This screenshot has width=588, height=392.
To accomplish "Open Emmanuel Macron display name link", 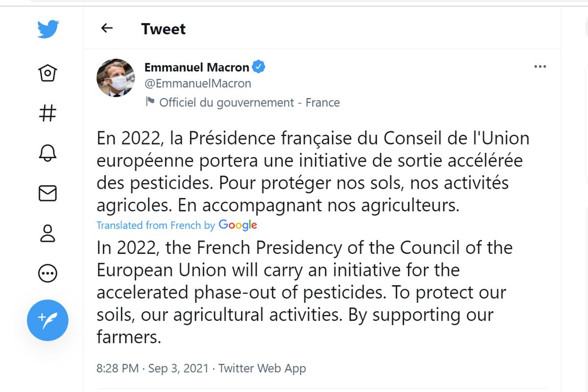I will tap(196, 68).
